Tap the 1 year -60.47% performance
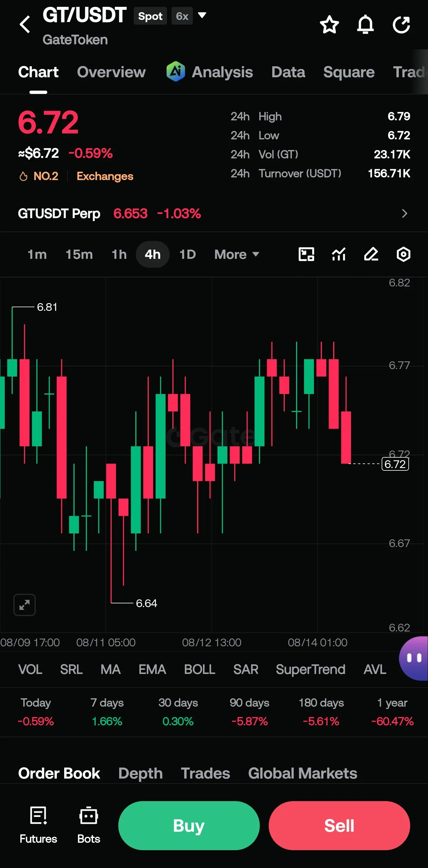 [x=392, y=712]
